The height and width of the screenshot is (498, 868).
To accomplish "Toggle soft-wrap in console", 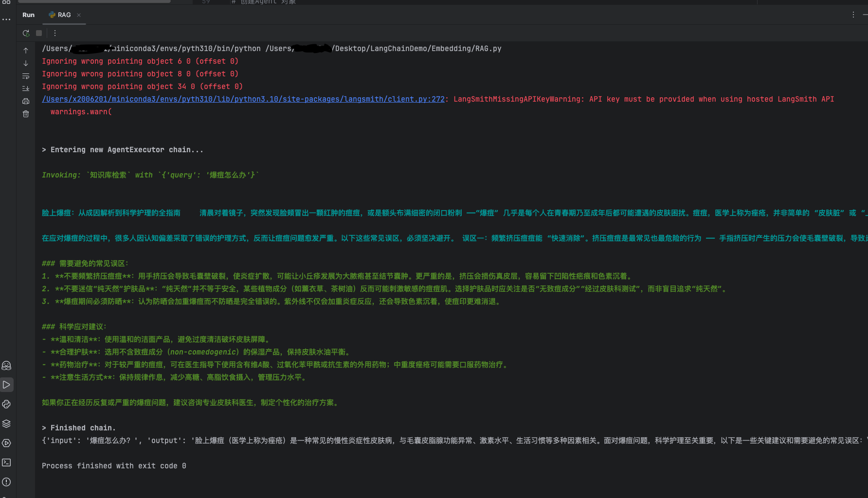I will tap(26, 76).
